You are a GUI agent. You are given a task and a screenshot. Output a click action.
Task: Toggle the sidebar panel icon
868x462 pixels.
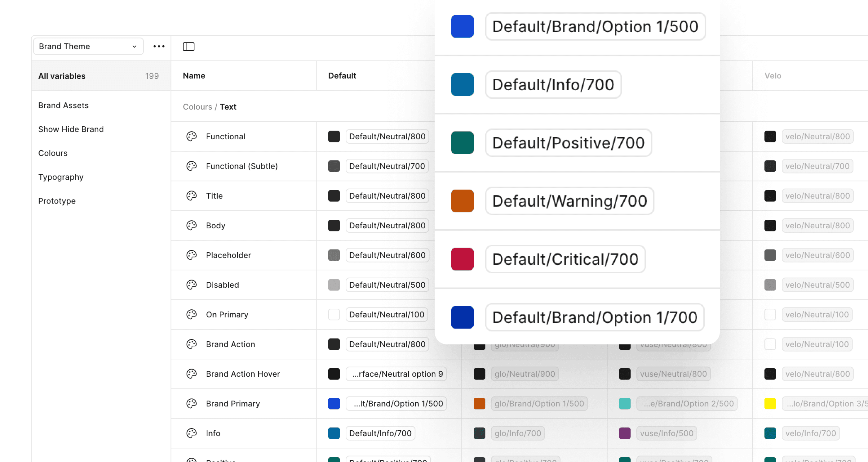[x=188, y=47]
